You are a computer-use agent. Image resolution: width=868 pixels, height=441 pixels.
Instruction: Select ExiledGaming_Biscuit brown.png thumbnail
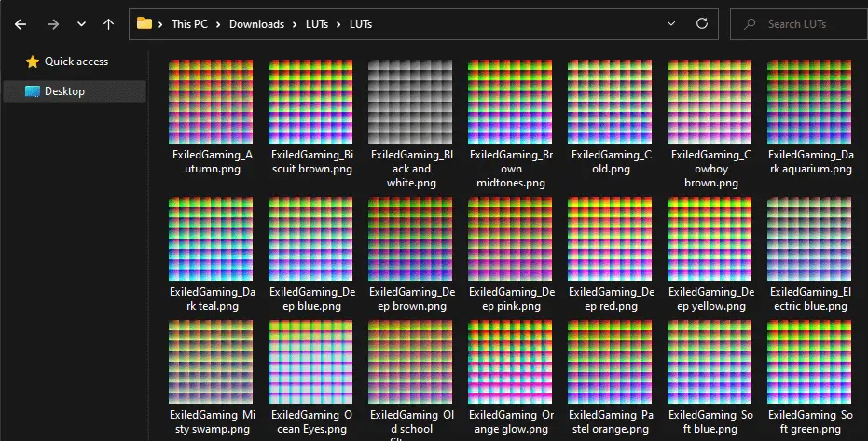click(x=310, y=102)
